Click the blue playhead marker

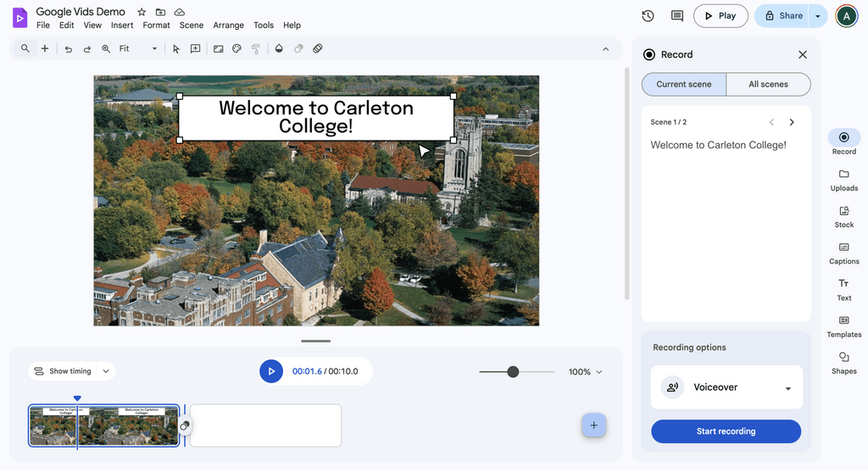point(77,398)
